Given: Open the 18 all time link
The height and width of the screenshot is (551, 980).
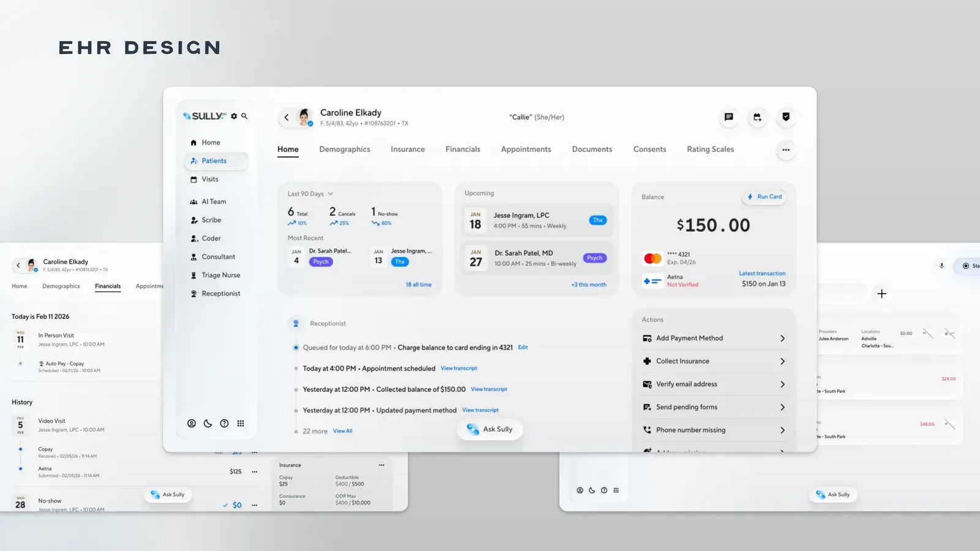Looking at the screenshot, I should coord(418,285).
